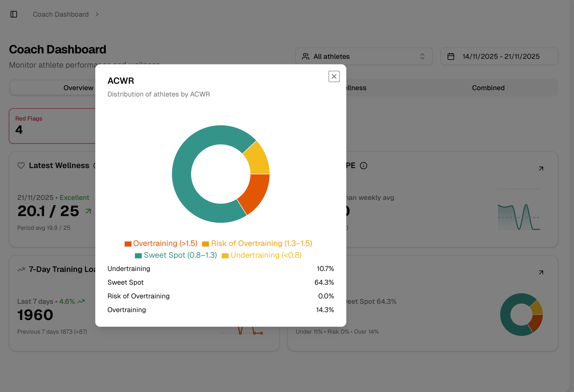Viewport: 574px width, 392px height.
Task: Toggle the sidebar panel icon
Action: click(14, 14)
